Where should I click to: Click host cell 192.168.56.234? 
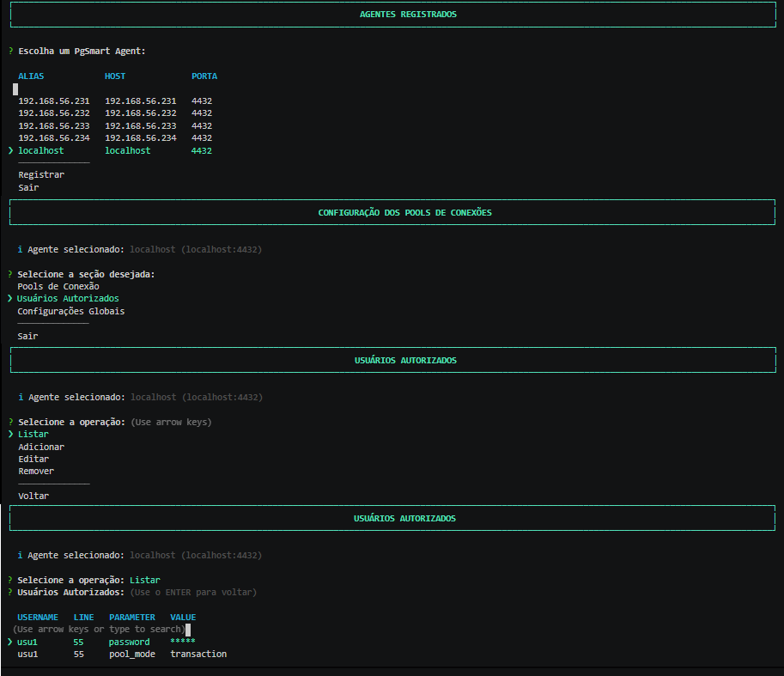point(141,137)
